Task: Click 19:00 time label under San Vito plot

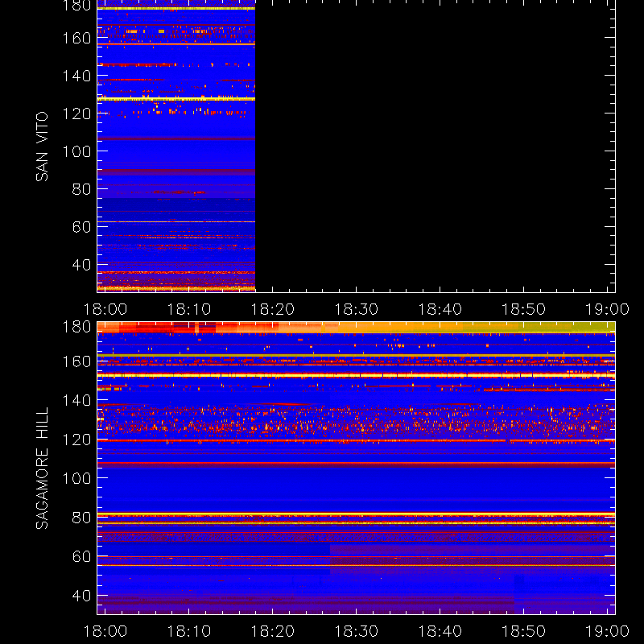Action: pos(607,309)
